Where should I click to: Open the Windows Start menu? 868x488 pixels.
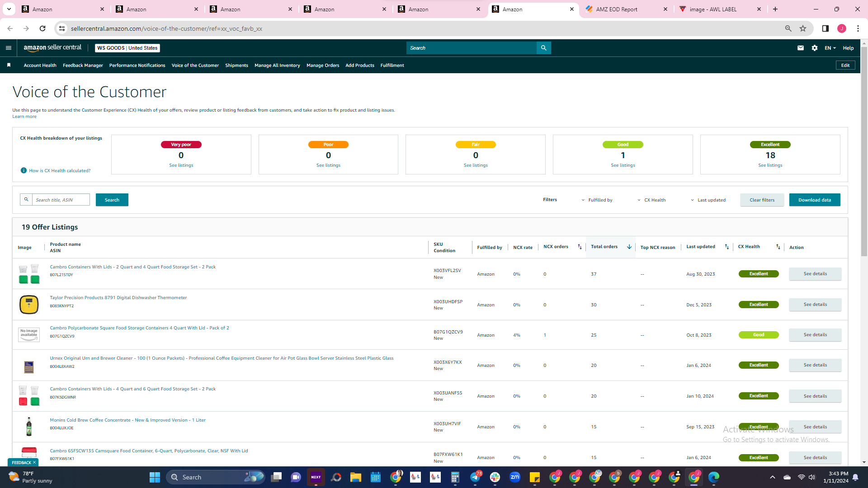pyautogui.click(x=155, y=477)
